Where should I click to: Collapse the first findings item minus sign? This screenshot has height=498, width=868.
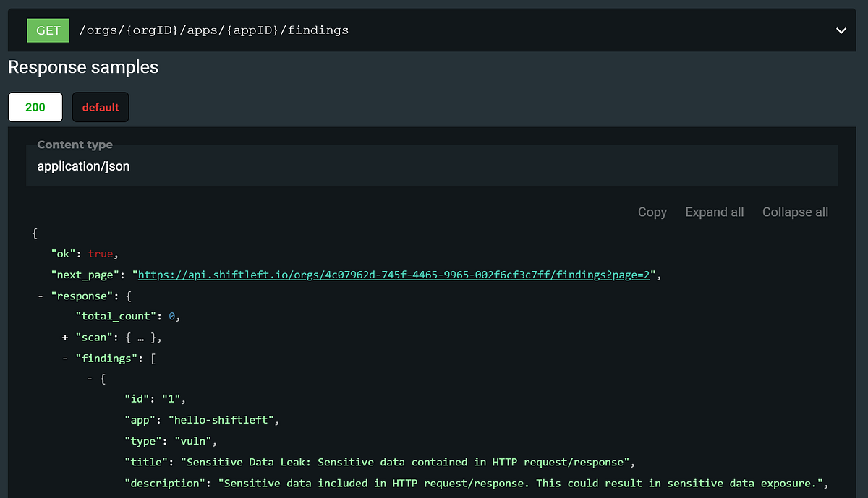click(90, 378)
